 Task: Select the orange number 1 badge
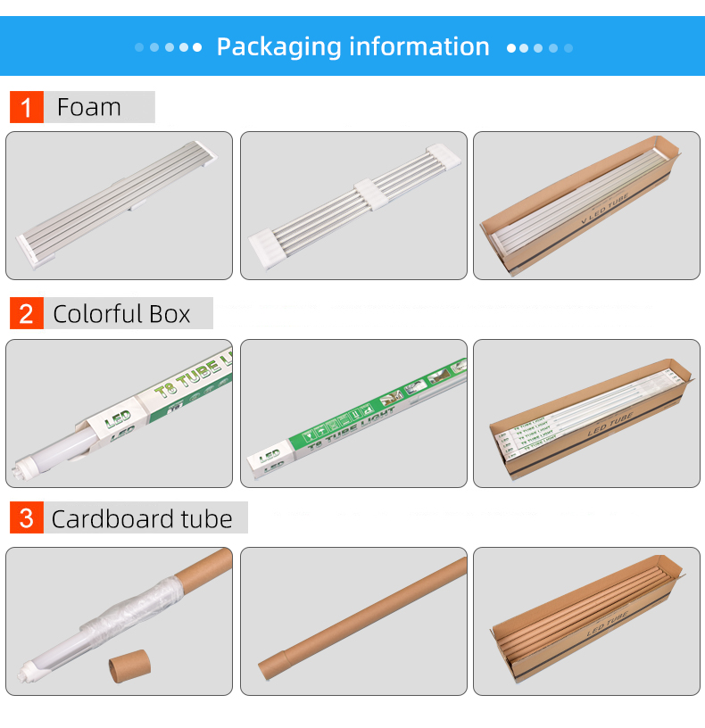pos(27,107)
